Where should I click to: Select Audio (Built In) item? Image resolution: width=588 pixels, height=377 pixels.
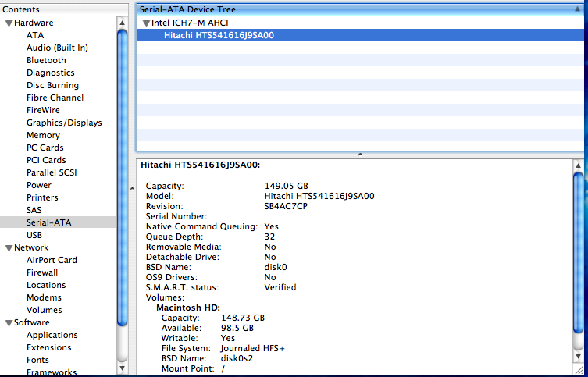(57, 48)
